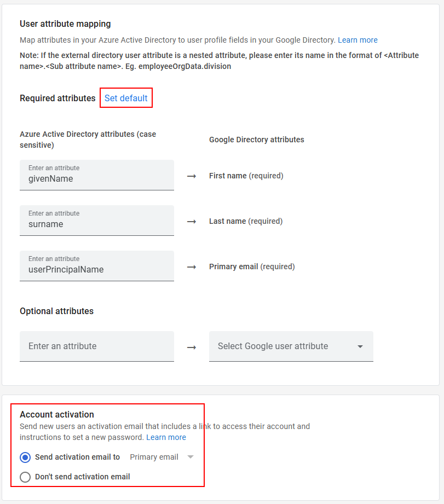Click the Required attributes heading

tap(57, 98)
